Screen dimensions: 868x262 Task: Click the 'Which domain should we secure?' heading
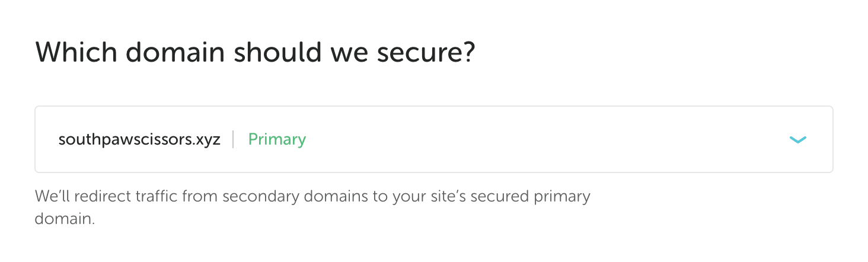pos(256,53)
